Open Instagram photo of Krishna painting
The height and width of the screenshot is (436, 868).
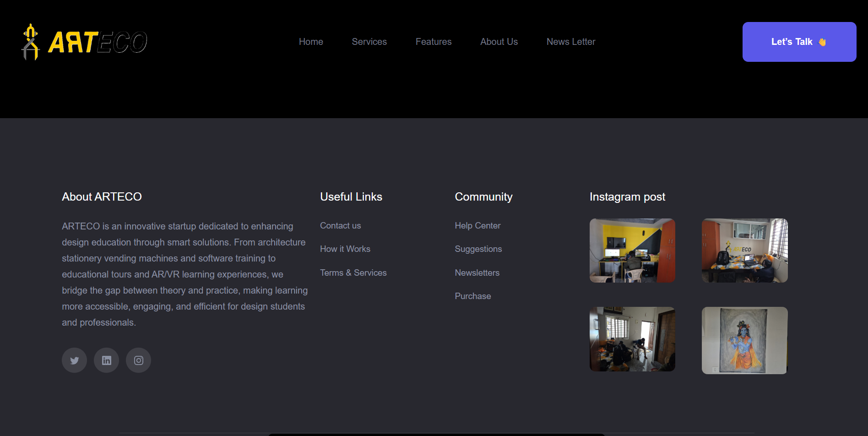pos(744,340)
